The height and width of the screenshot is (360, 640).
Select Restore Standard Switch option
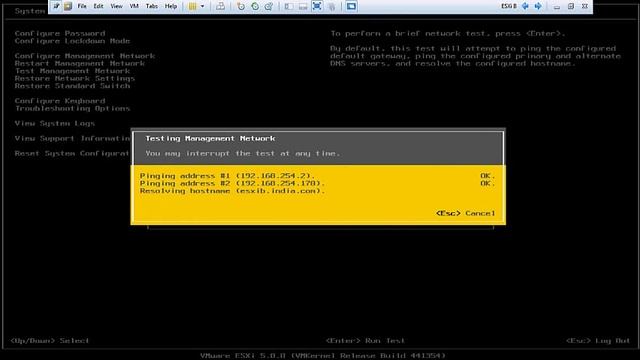tap(72, 86)
